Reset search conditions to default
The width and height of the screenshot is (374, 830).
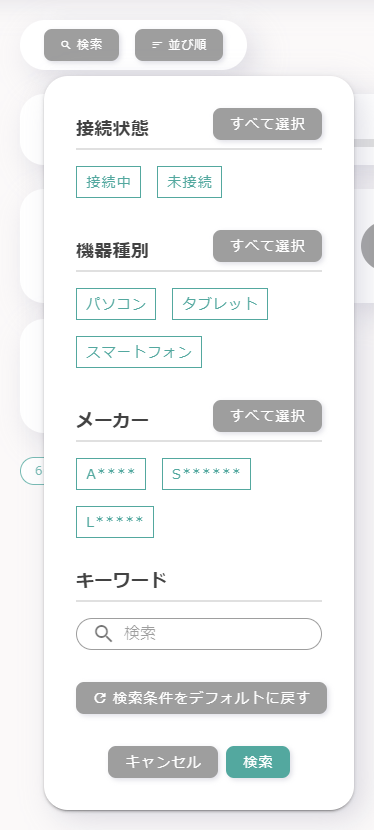click(x=202, y=698)
